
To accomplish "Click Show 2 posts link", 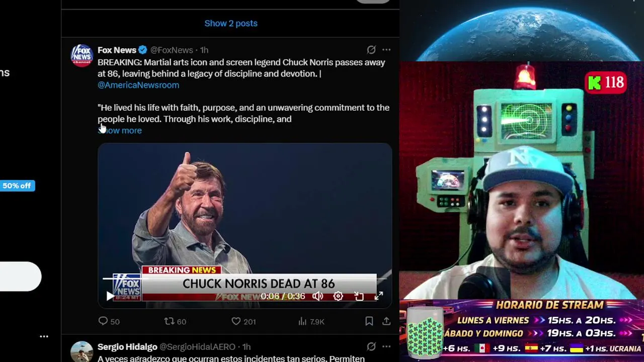I will (x=231, y=23).
